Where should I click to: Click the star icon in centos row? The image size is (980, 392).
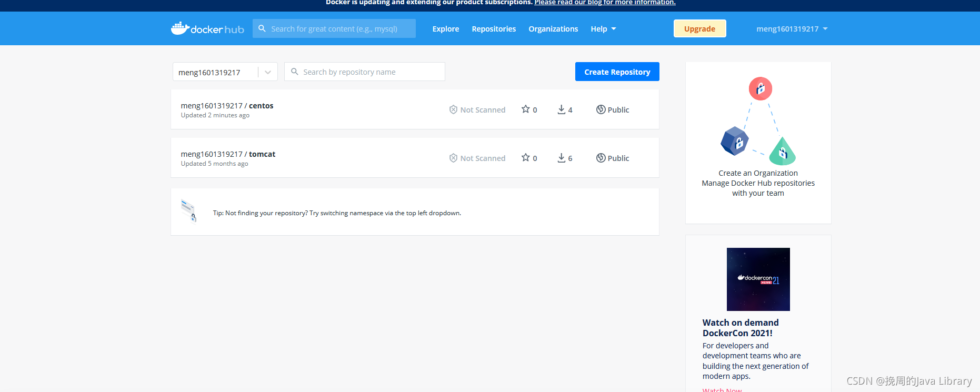525,109
